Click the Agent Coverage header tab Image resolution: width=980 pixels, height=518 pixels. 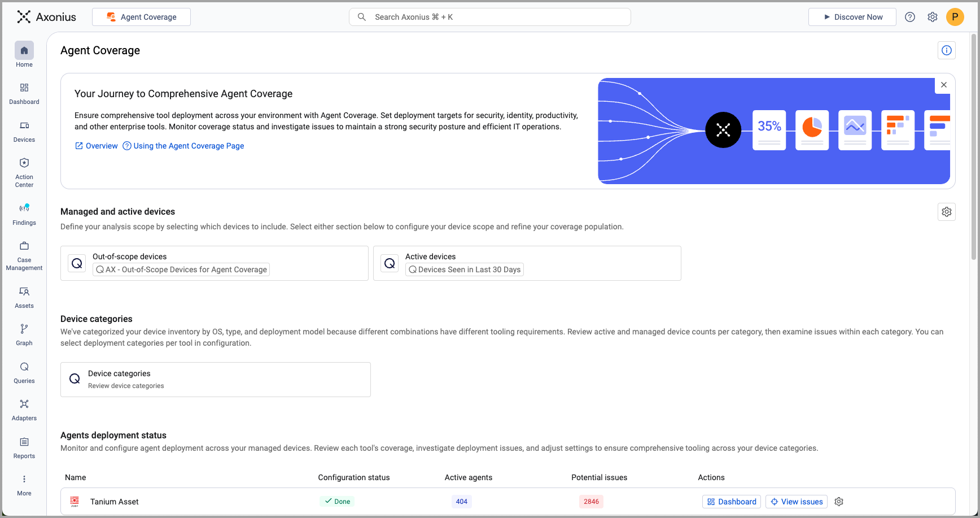coord(142,17)
